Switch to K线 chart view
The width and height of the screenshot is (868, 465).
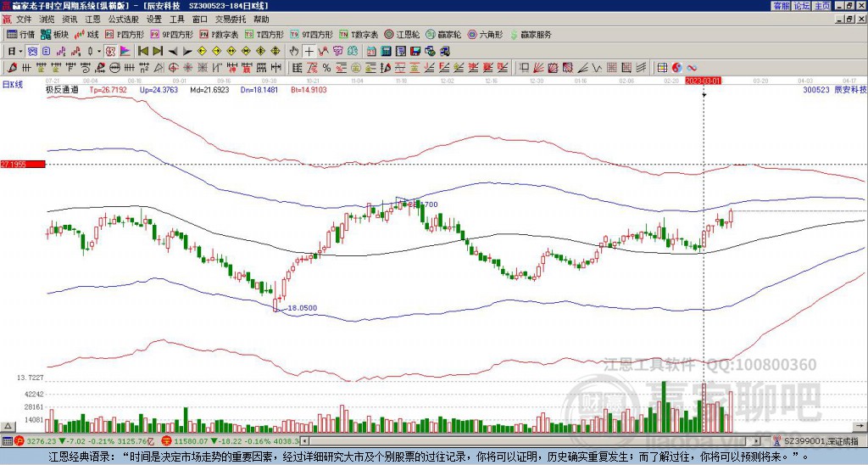pos(87,34)
